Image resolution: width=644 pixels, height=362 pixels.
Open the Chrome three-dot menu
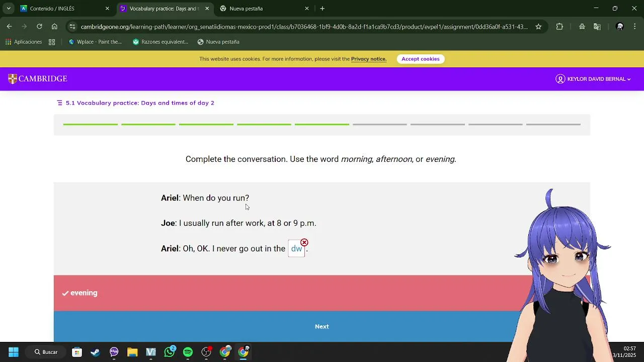(635, 27)
